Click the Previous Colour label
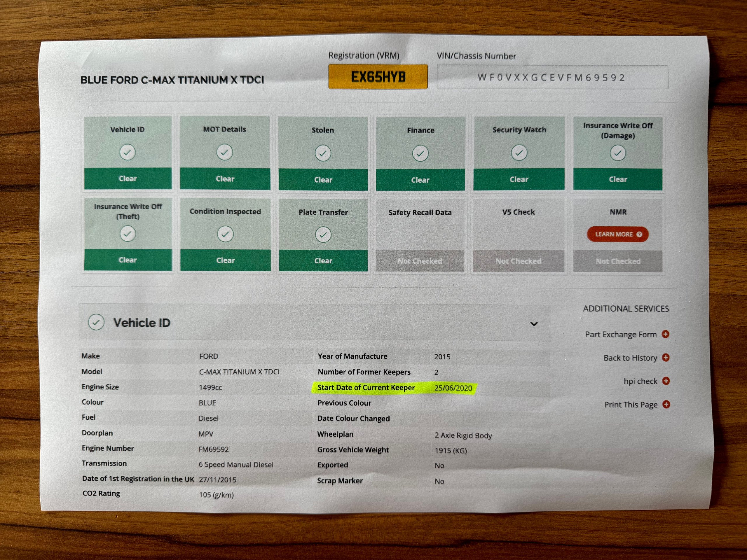Viewport: 747px width, 560px height. [344, 403]
